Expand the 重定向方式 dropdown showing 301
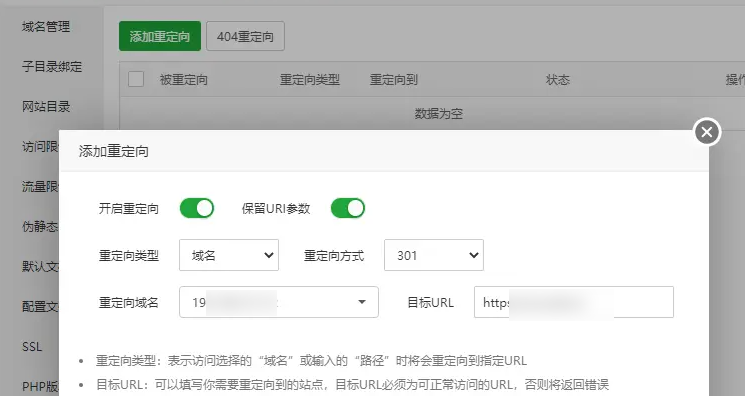 (434, 255)
